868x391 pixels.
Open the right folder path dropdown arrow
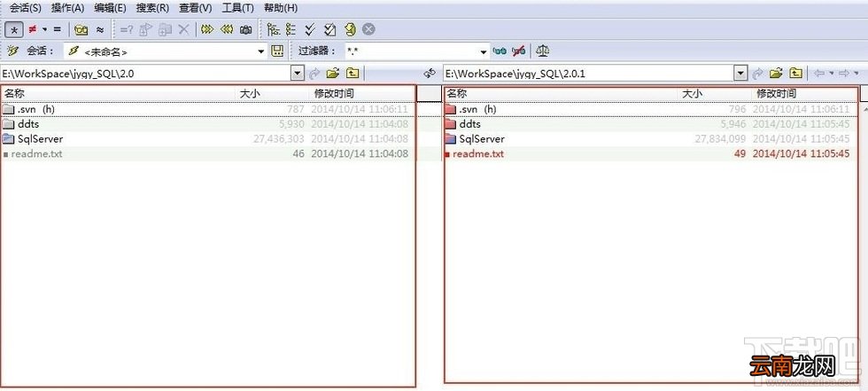click(740, 73)
